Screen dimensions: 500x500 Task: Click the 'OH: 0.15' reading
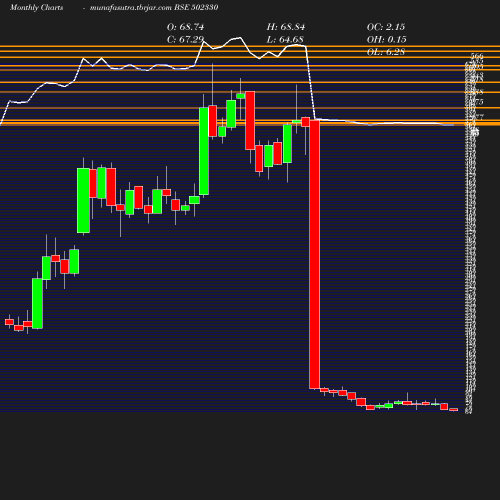(x=386, y=40)
